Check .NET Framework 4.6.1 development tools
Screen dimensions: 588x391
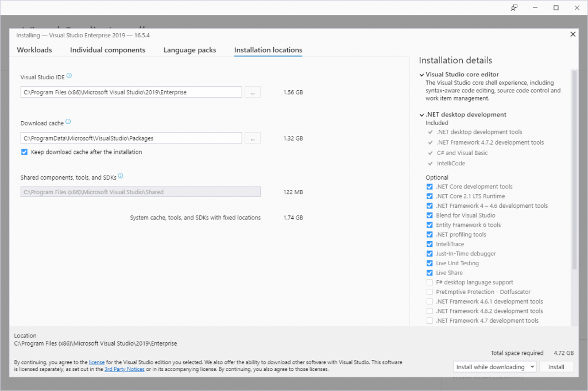(430, 301)
